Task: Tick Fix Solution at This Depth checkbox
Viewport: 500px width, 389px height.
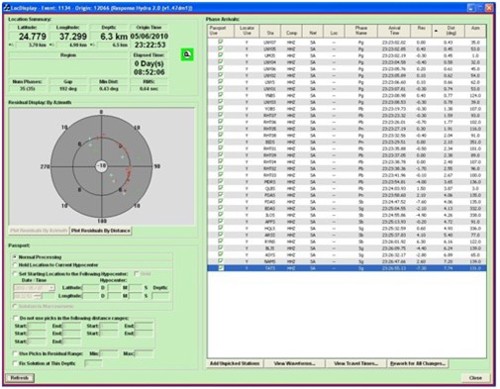Action: [15, 363]
